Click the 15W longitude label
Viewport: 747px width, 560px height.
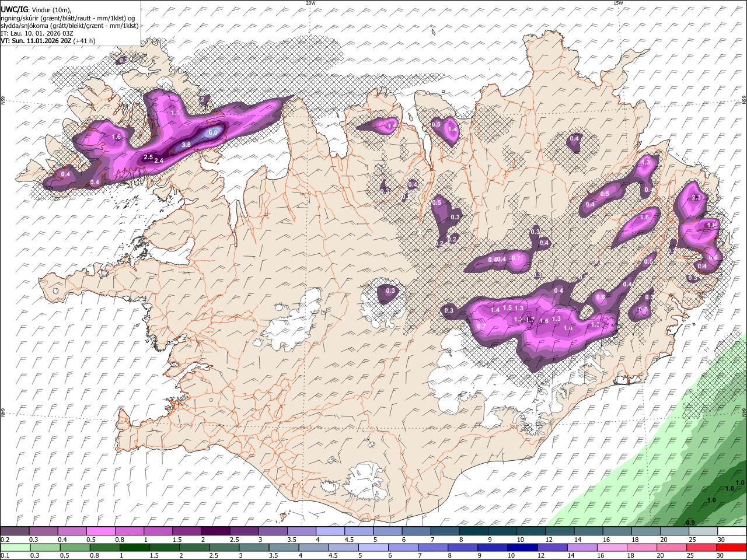(618, 3)
